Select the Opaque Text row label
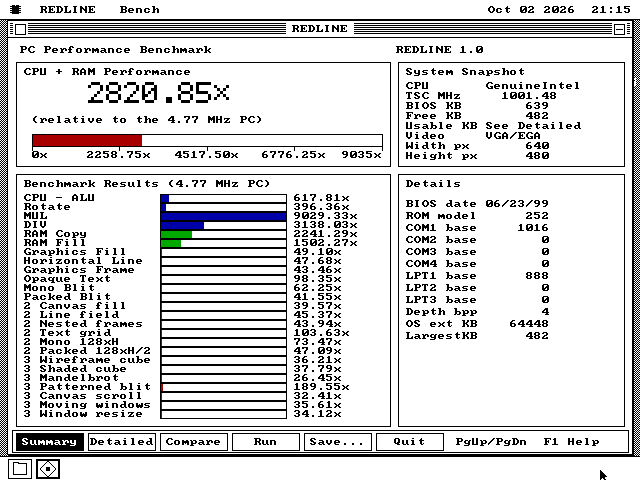 [x=67, y=279]
